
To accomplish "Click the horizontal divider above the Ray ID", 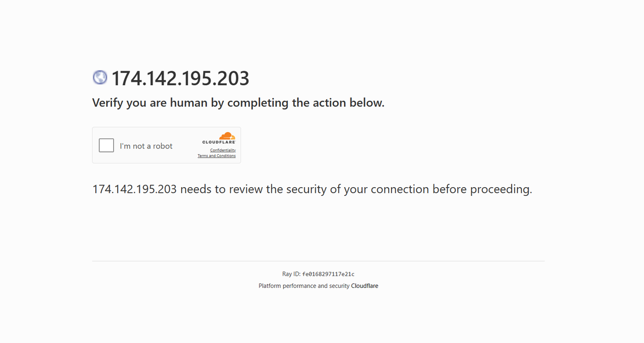I will click(x=318, y=261).
